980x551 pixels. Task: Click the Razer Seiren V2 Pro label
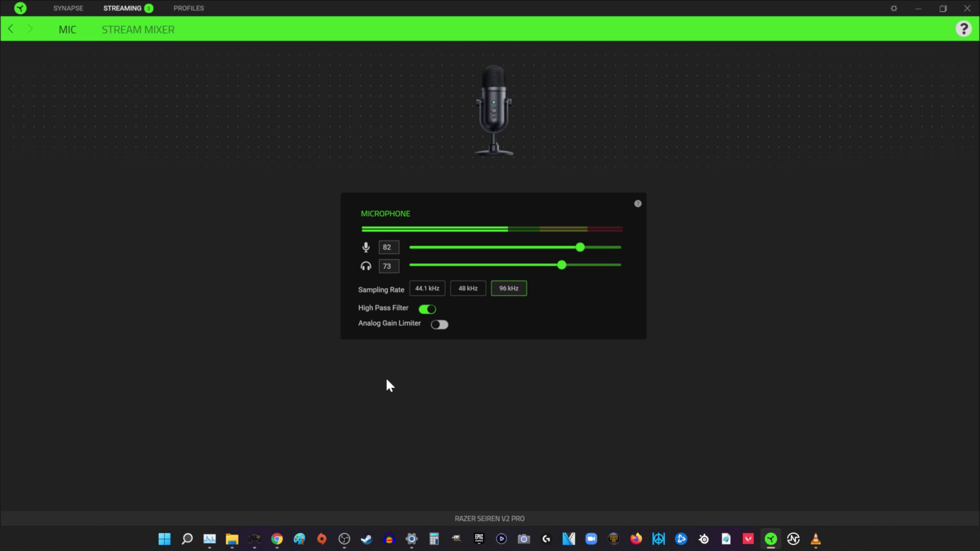coord(489,518)
